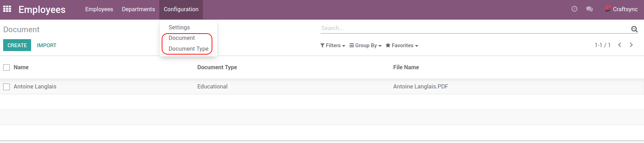Open the conversations chat icon
The image size is (644, 143).
[x=590, y=9]
